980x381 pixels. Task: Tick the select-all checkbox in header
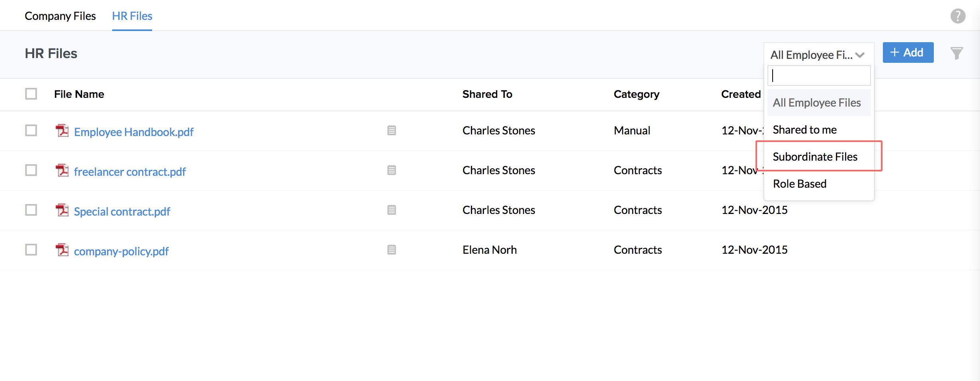pos(31,94)
